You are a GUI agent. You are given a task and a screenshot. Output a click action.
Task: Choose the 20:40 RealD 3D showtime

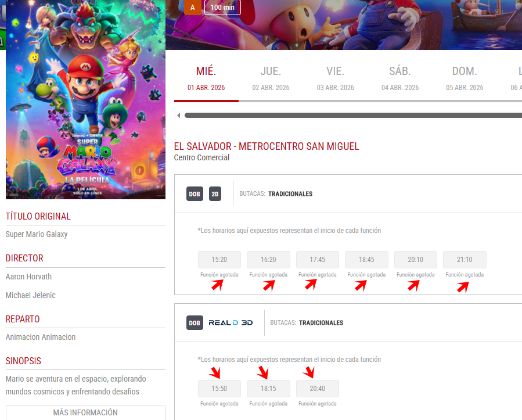(318, 389)
